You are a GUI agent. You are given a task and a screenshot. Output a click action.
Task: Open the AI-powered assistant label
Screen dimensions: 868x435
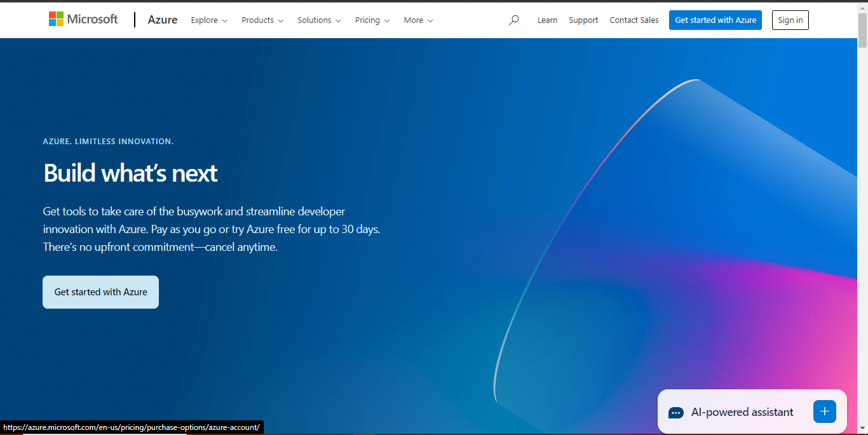742,413
